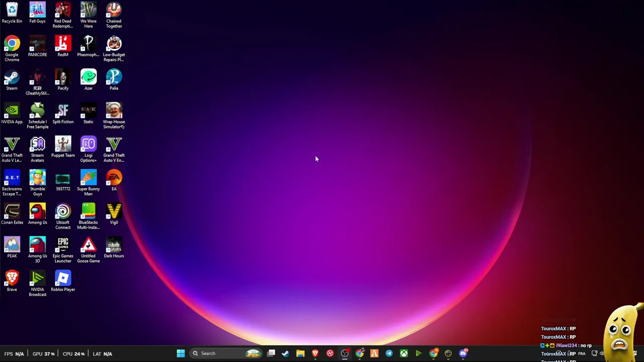
Task: Select the We Were Here shortcut
Action: [88, 15]
